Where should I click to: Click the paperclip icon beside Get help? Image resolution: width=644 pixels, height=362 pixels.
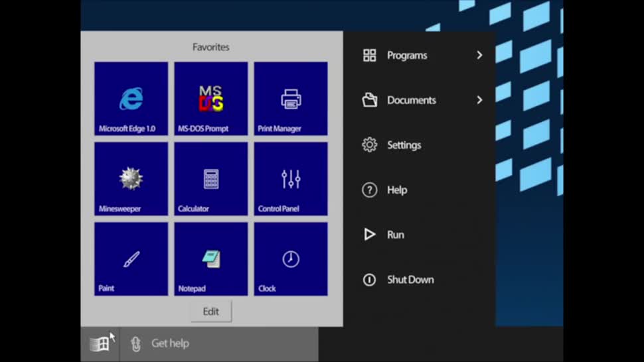tap(135, 344)
